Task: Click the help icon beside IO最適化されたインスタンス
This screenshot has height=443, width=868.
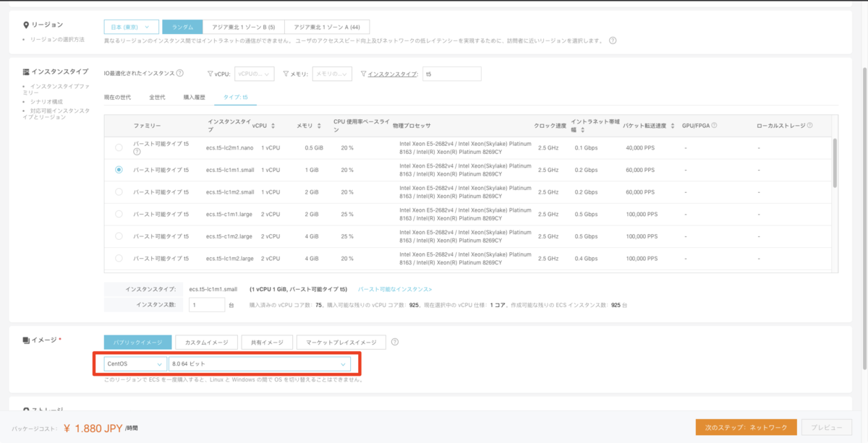Action: click(180, 73)
